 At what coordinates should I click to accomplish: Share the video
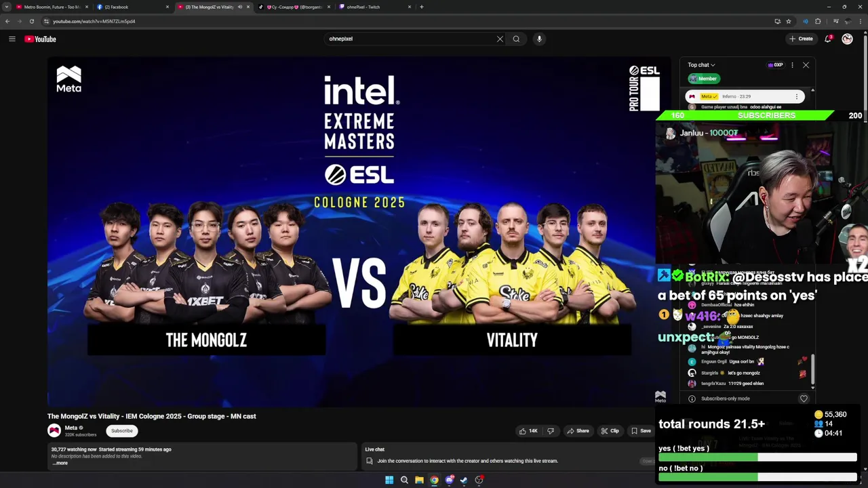click(578, 430)
